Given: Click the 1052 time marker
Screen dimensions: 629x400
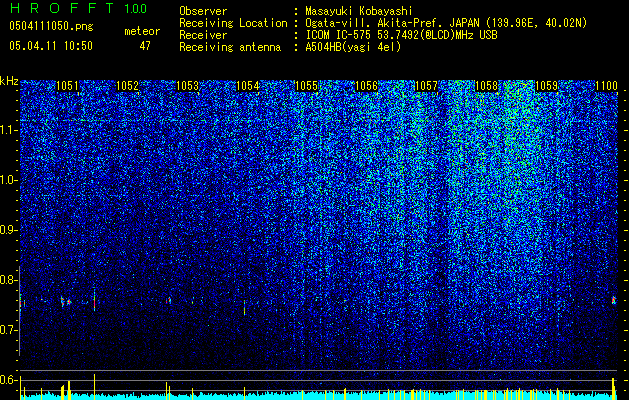Looking at the screenshot, I should coord(127,86).
